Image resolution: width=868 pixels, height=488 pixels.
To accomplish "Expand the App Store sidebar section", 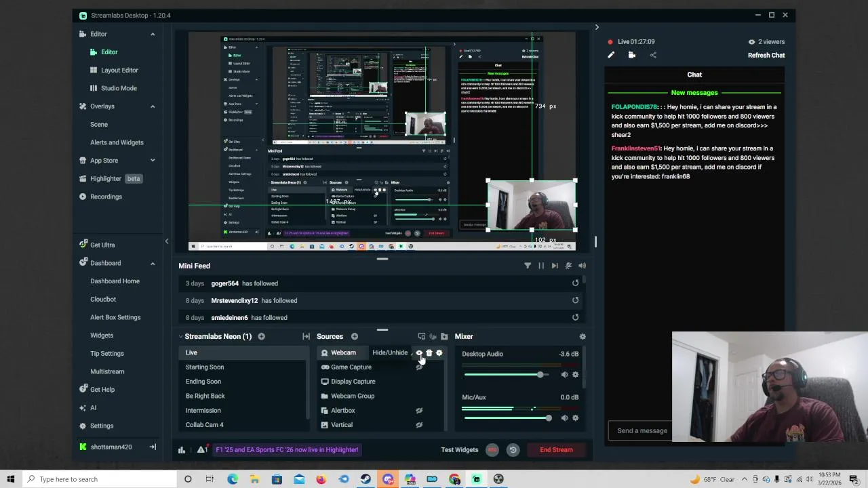I will pos(153,161).
